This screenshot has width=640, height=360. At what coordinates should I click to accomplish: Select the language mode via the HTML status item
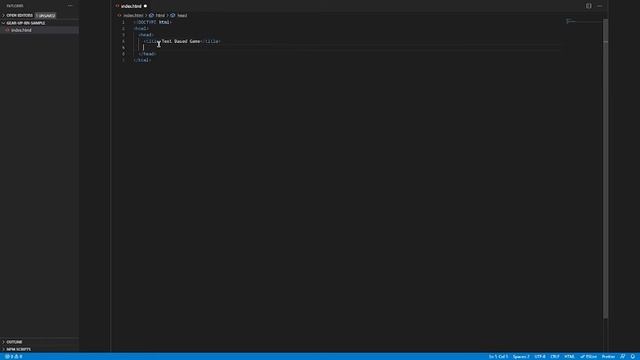(x=569, y=356)
